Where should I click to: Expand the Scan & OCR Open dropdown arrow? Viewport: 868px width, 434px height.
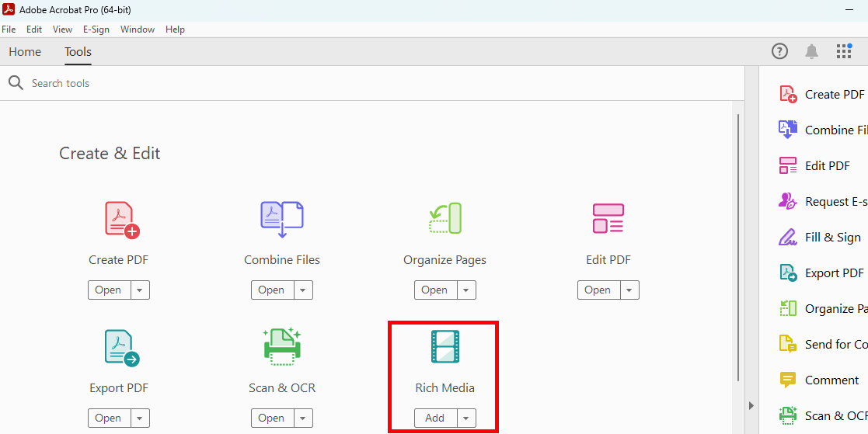click(303, 418)
